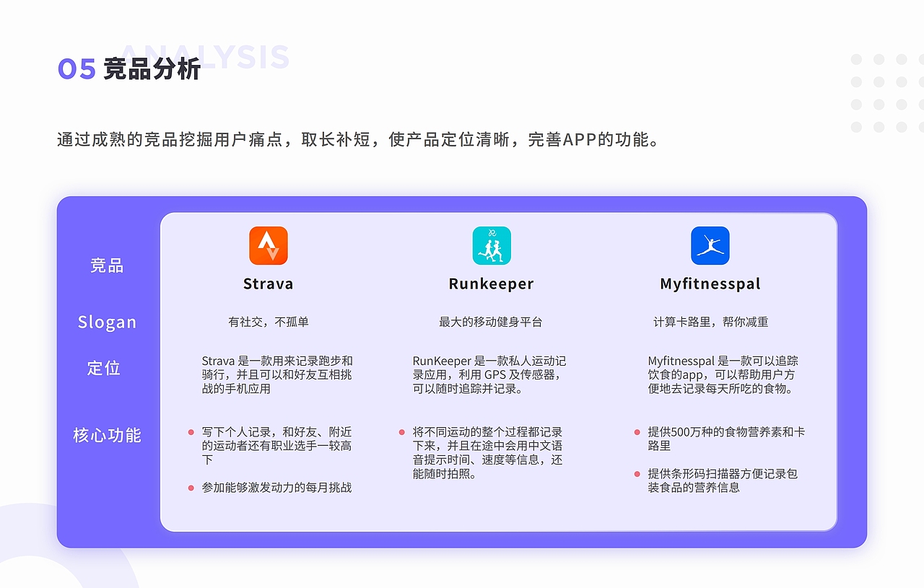
Task: Click the slogan 计算卡路里，帮你减重
Action: click(x=711, y=322)
